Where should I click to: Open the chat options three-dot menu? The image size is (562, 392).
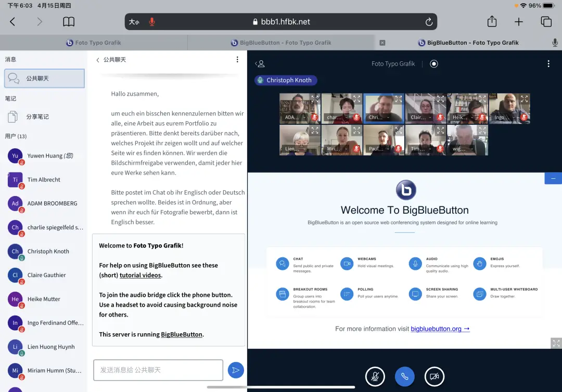(x=237, y=59)
